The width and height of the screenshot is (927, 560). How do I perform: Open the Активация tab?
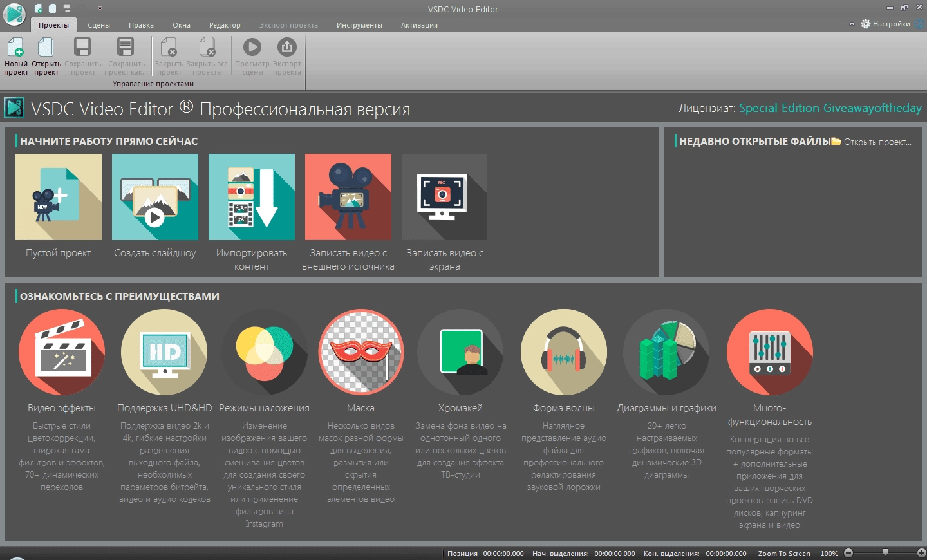pyautogui.click(x=419, y=25)
